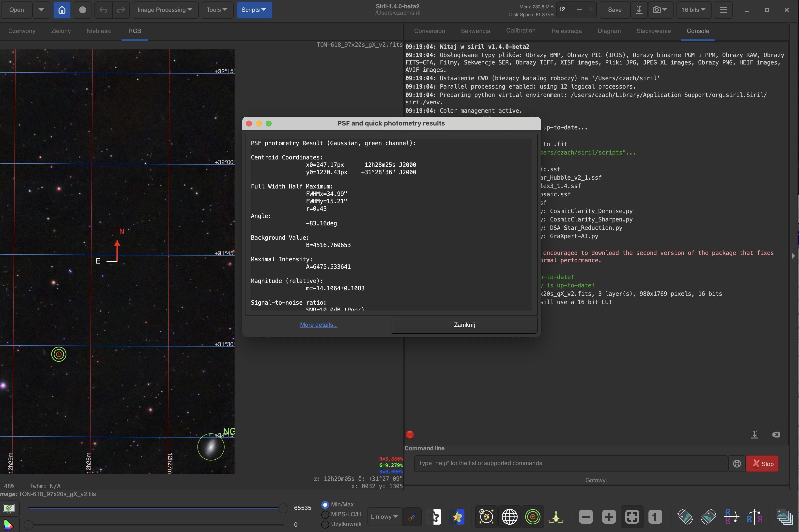This screenshot has height=532, width=799.
Task: Set zoom to 1:1 icon
Action: (655, 517)
